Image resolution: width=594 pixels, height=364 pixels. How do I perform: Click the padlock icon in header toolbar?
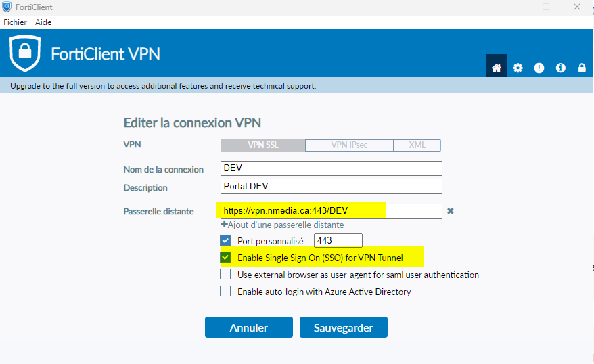(582, 67)
